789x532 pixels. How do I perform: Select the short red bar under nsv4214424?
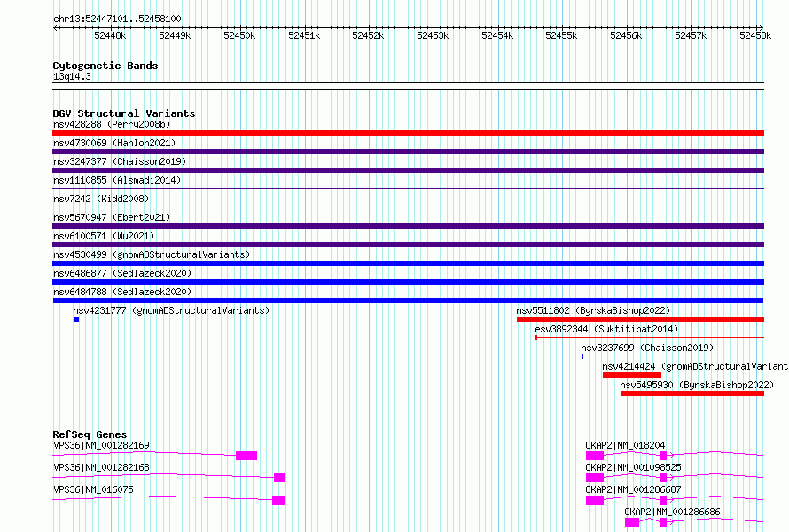tap(632, 375)
